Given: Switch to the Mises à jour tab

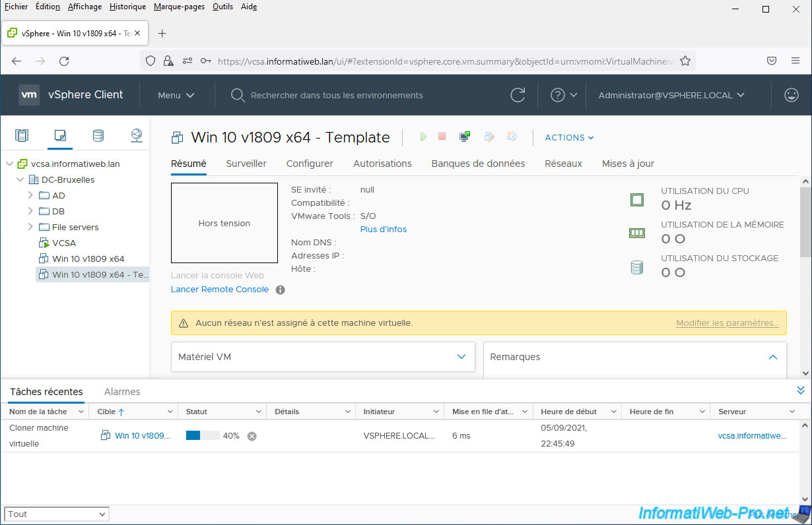Looking at the screenshot, I should click(x=628, y=164).
